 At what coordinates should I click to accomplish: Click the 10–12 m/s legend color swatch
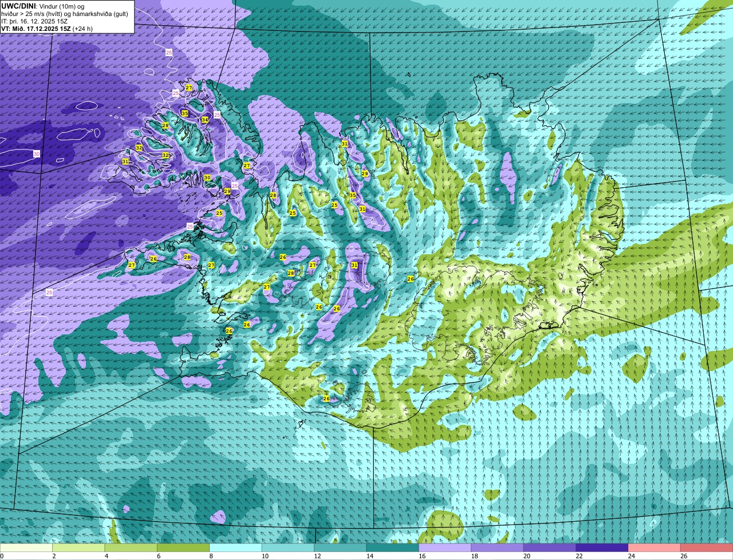tap(288, 547)
